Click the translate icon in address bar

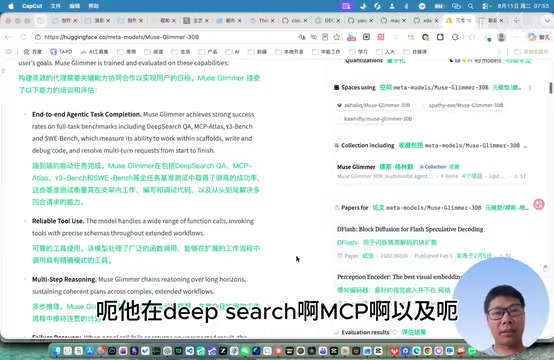coord(302,37)
